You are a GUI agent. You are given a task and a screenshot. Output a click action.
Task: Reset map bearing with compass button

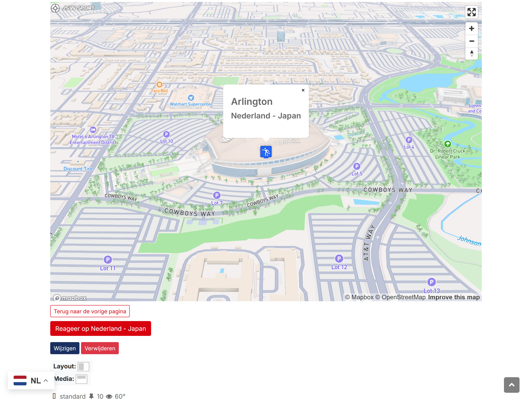pos(471,53)
